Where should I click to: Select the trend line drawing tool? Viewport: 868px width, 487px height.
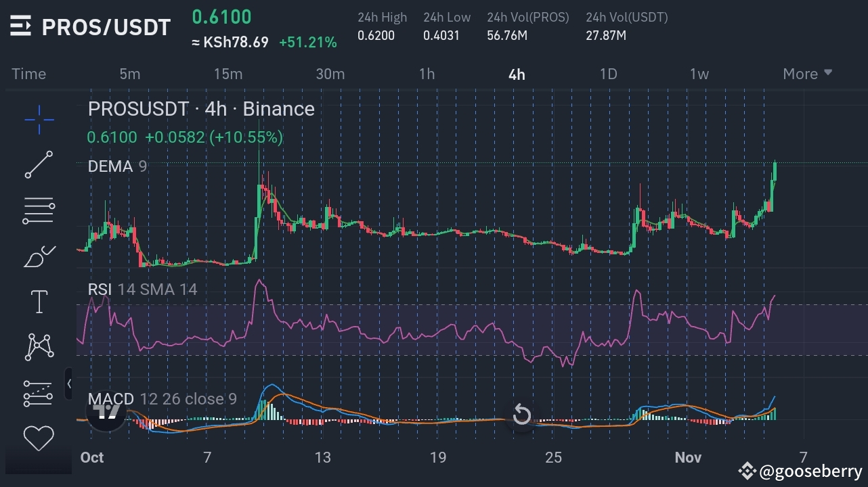click(39, 165)
